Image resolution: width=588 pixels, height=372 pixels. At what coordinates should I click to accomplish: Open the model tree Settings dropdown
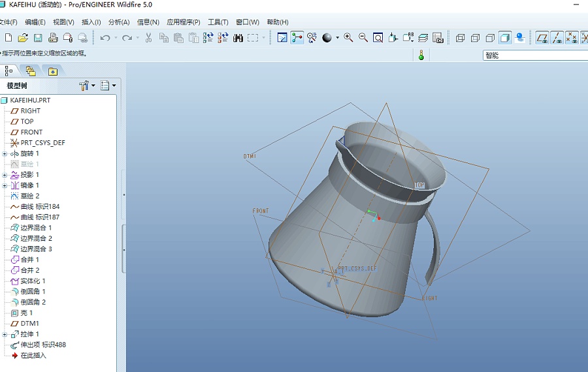click(108, 85)
